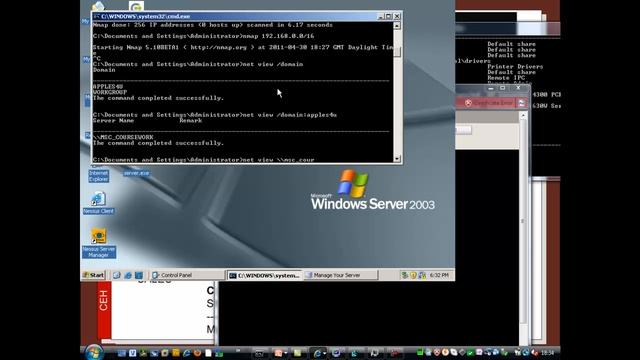
Task: Click the \\MSC_COURSEWORK server name line
Action: pyautogui.click(x=123, y=137)
